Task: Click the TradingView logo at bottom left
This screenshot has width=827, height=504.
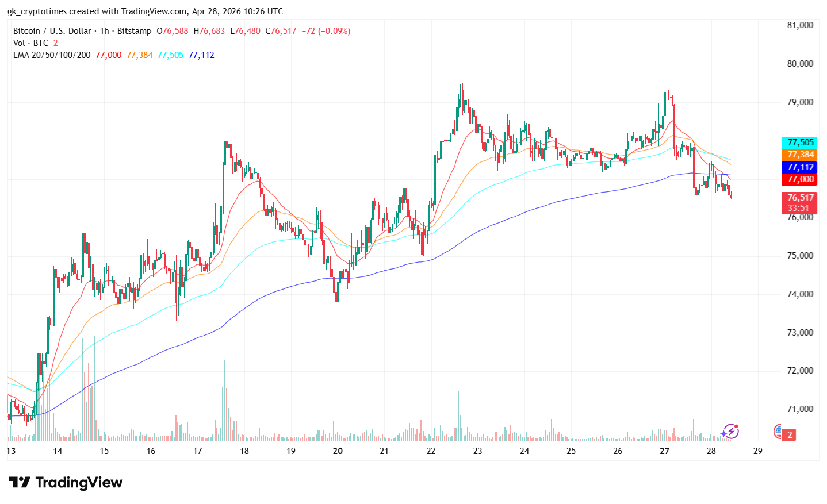Action: [x=65, y=483]
